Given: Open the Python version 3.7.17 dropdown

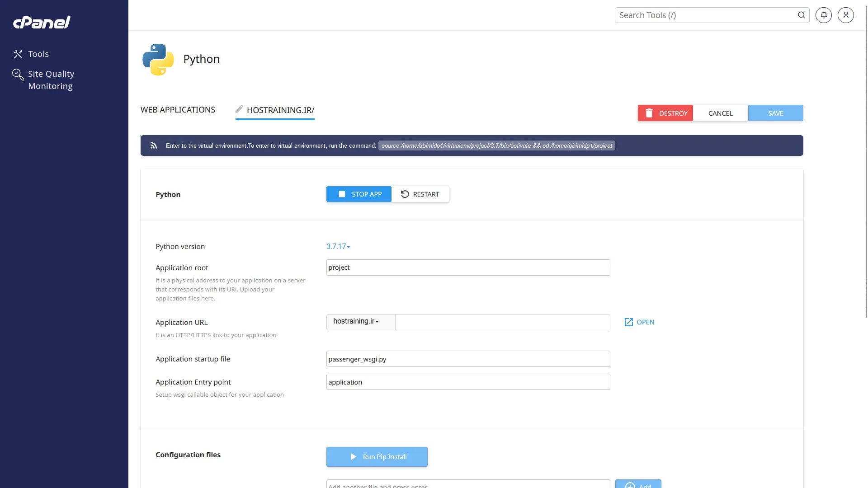Looking at the screenshot, I should click(x=338, y=246).
